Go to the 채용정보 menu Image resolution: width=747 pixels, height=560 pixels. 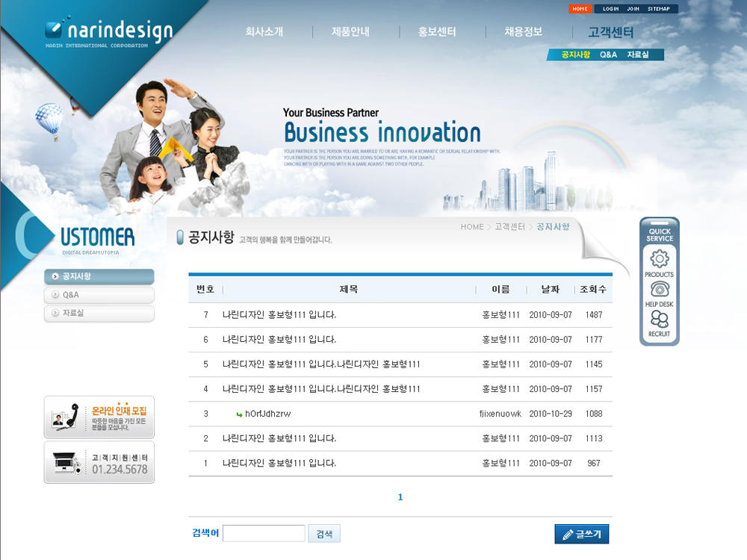click(524, 32)
